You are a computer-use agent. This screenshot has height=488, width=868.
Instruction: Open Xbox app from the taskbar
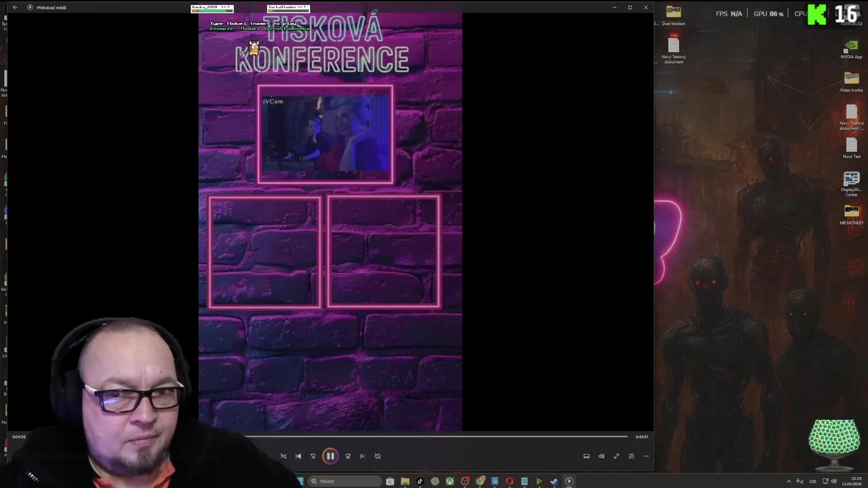pos(450,481)
